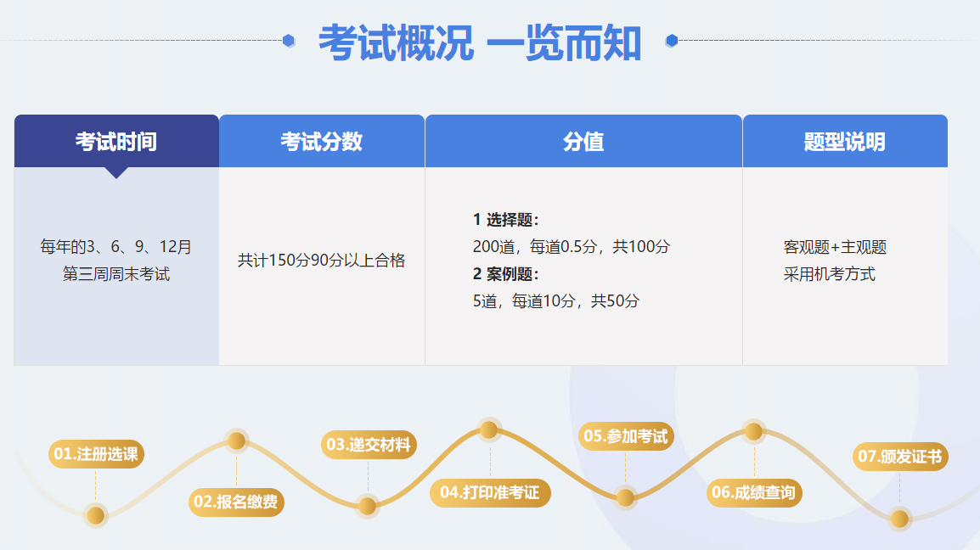Click the timeline dot beneath 03.递交材料
The width and height of the screenshot is (980, 550).
point(367,507)
